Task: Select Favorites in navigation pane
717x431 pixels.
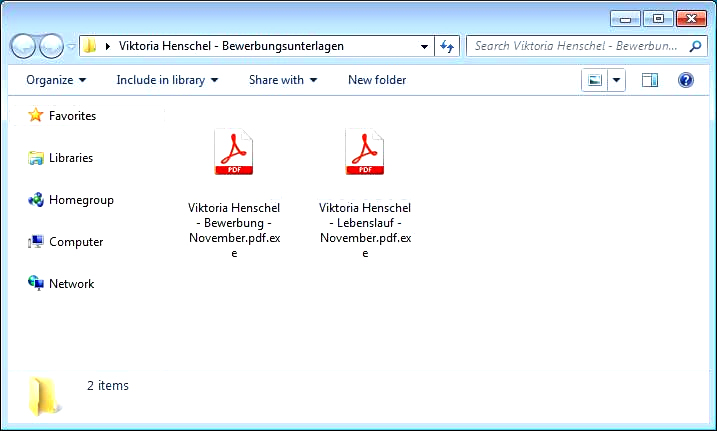Action: coord(72,116)
